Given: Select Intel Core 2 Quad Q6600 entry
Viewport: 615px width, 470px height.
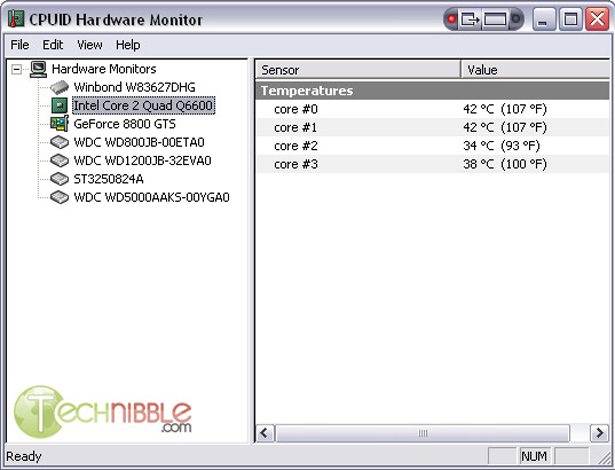Looking at the screenshot, I should (144, 106).
